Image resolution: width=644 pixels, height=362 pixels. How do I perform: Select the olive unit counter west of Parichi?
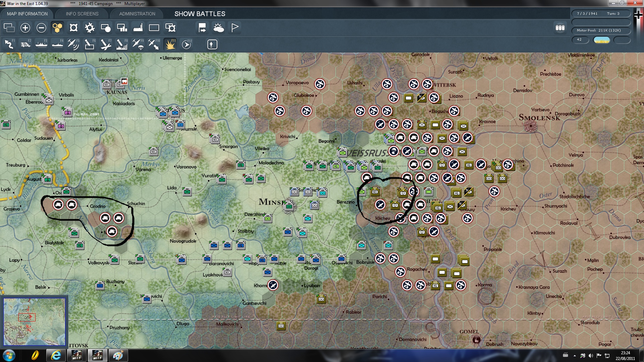click(321, 299)
